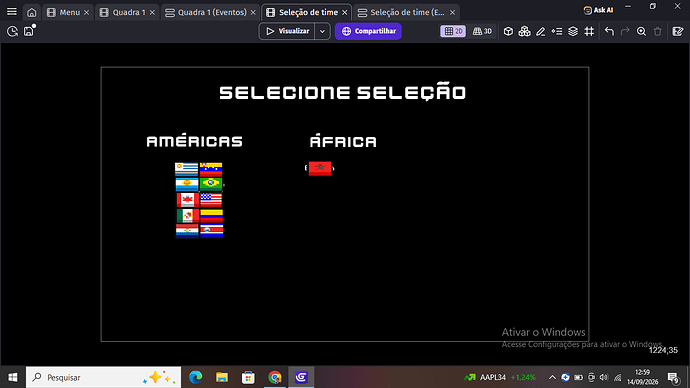690x388 pixels.
Task: Undo the last change
Action: [609, 31]
